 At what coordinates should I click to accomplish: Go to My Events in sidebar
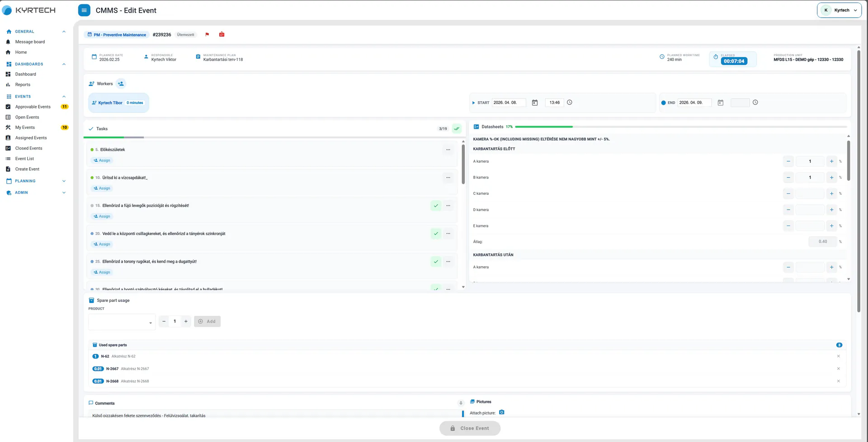point(25,127)
